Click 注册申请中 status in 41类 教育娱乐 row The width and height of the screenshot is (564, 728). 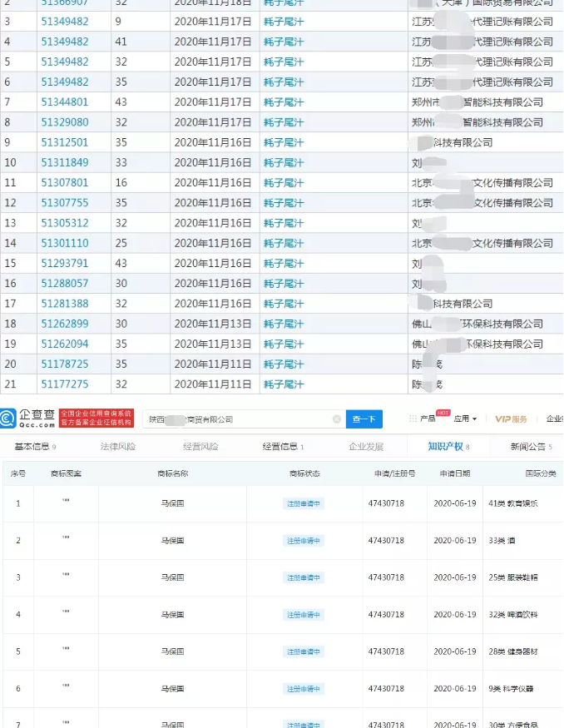[x=304, y=503]
